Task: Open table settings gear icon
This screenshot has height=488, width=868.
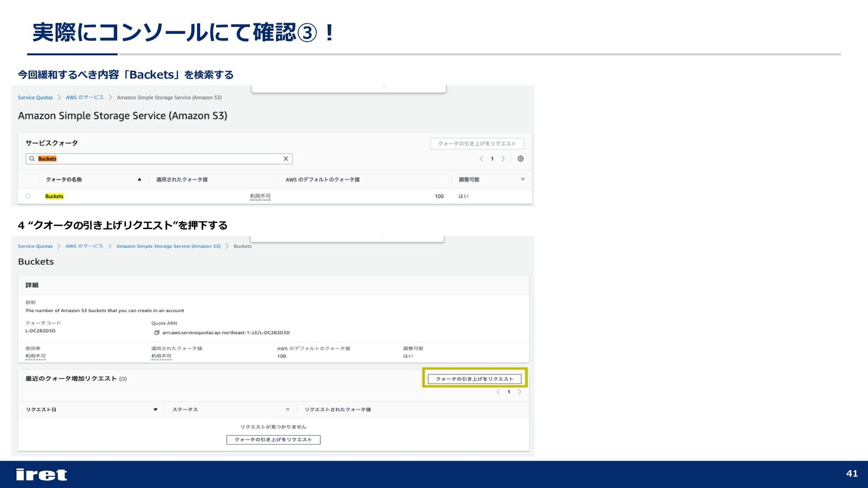Action: click(521, 159)
